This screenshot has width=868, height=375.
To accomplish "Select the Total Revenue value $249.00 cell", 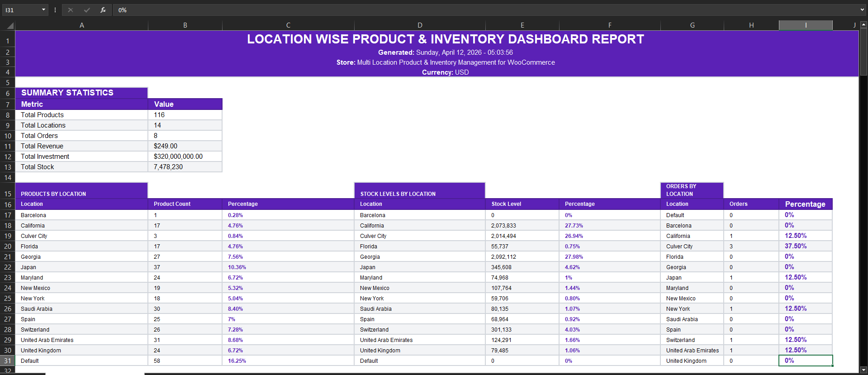I will [x=185, y=146].
